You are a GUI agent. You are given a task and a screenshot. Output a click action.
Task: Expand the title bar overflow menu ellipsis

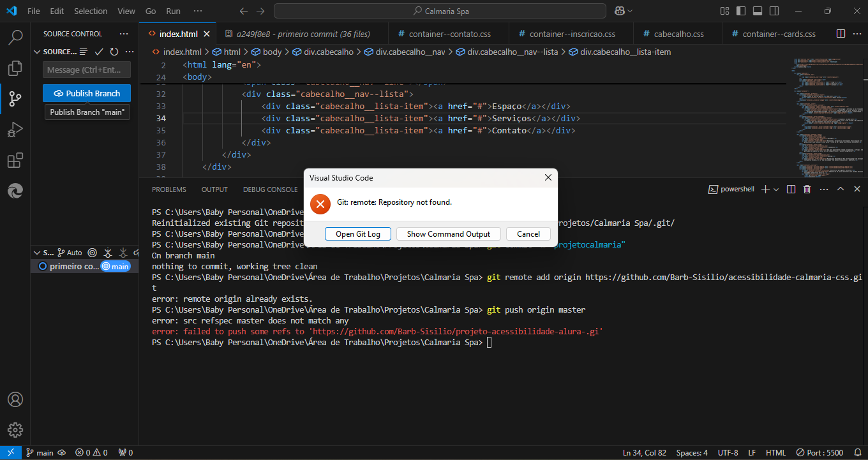pyautogui.click(x=198, y=11)
